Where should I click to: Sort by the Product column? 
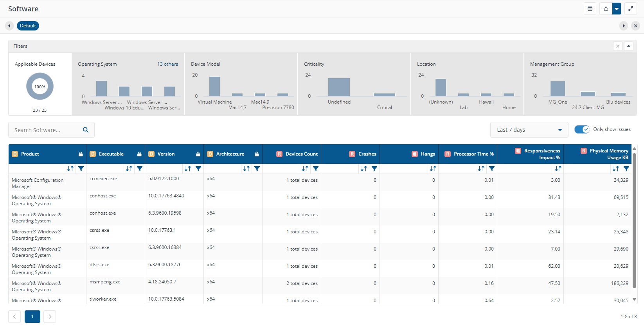70,168
